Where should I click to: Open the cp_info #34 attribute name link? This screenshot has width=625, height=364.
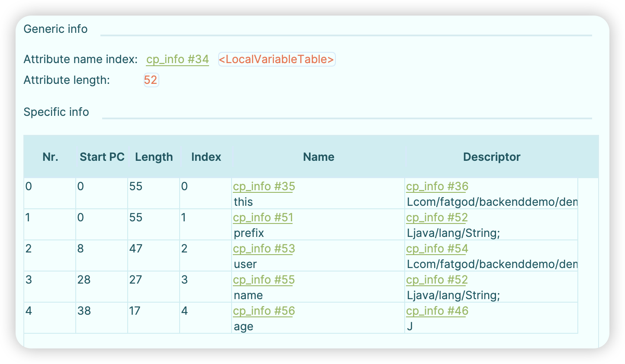click(177, 59)
